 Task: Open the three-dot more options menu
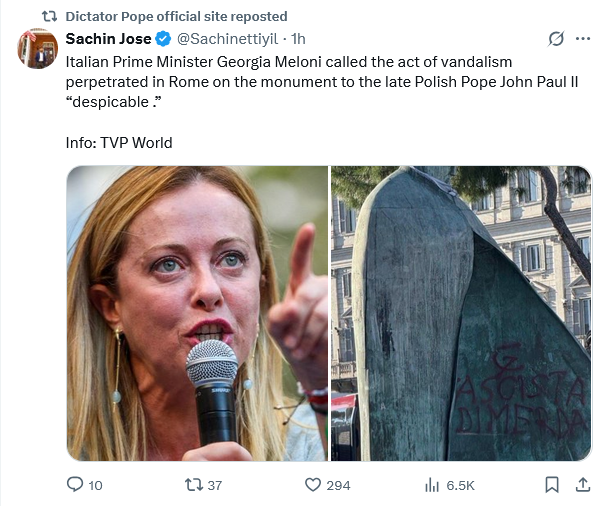coord(584,40)
